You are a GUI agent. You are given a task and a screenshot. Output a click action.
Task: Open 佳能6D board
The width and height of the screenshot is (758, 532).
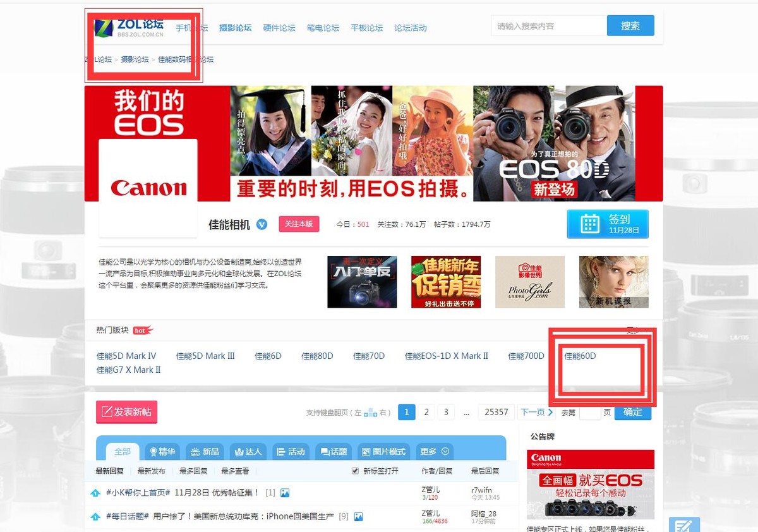click(268, 356)
